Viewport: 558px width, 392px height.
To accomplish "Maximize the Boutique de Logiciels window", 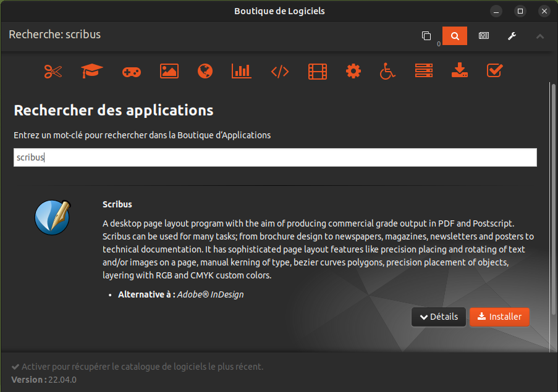I will (x=520, y=11).
